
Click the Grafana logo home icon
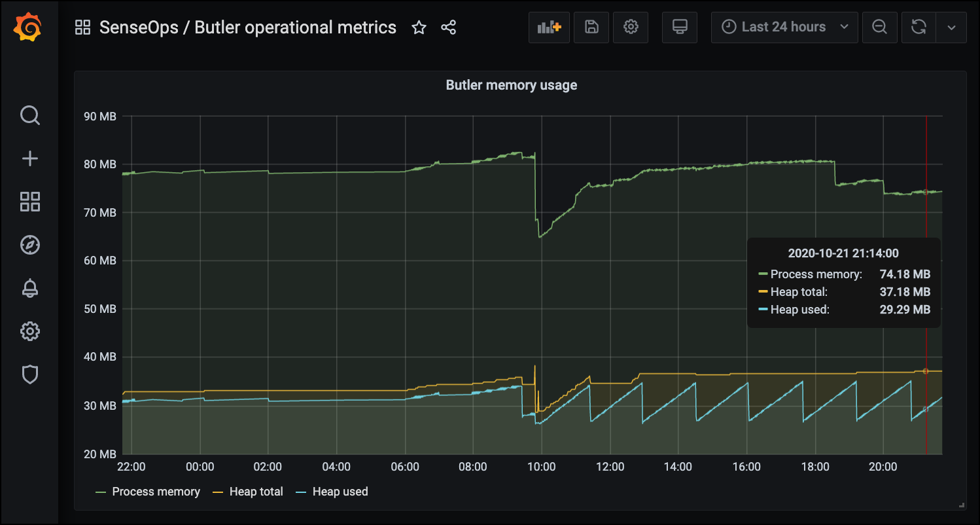[29, 27]
